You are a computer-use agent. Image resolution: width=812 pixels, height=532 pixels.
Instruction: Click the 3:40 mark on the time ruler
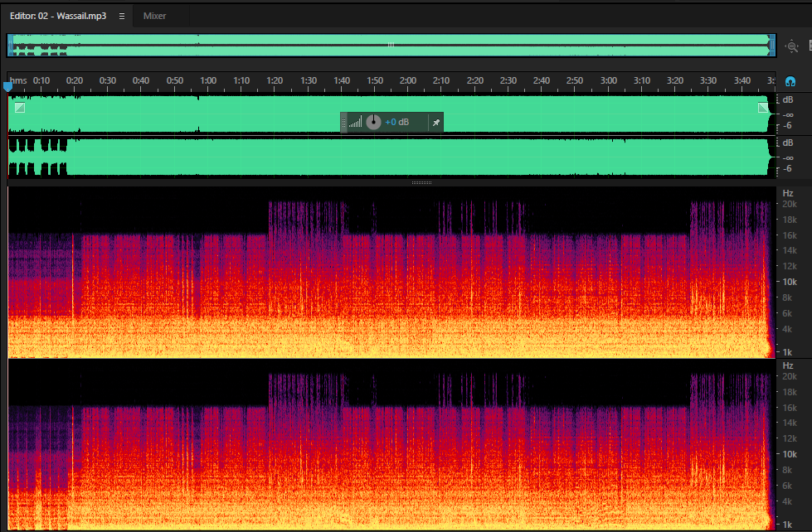tap(742, 80)
